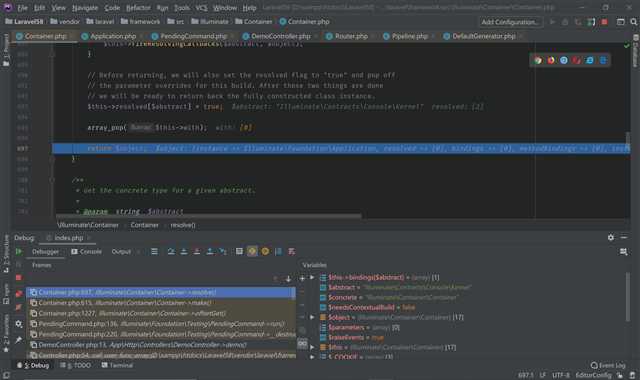Open in Chrome browser icon
This screenshot has height=380, width=640.
538,60
